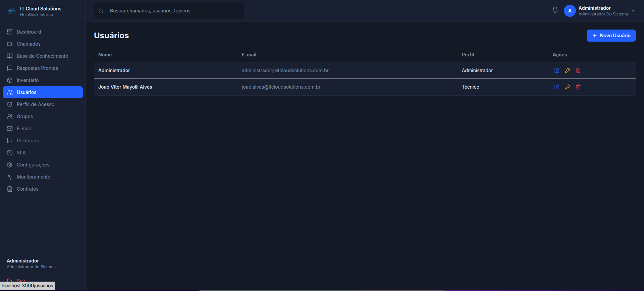Click the Técnico profile cell
The height and width of the screenshot is (291, 644).
471,87
